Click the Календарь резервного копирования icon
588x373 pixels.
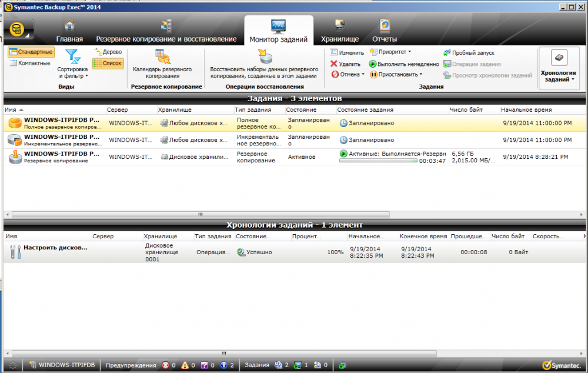[163, 56]
